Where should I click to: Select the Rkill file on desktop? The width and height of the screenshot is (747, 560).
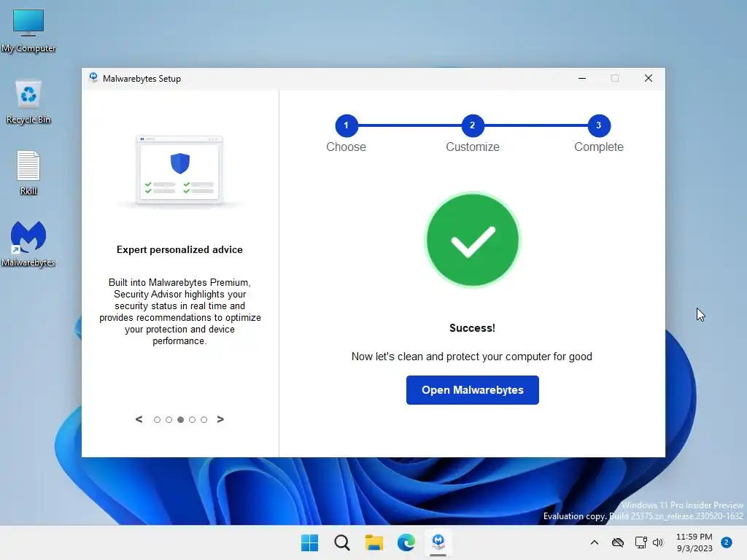[28, 173]
